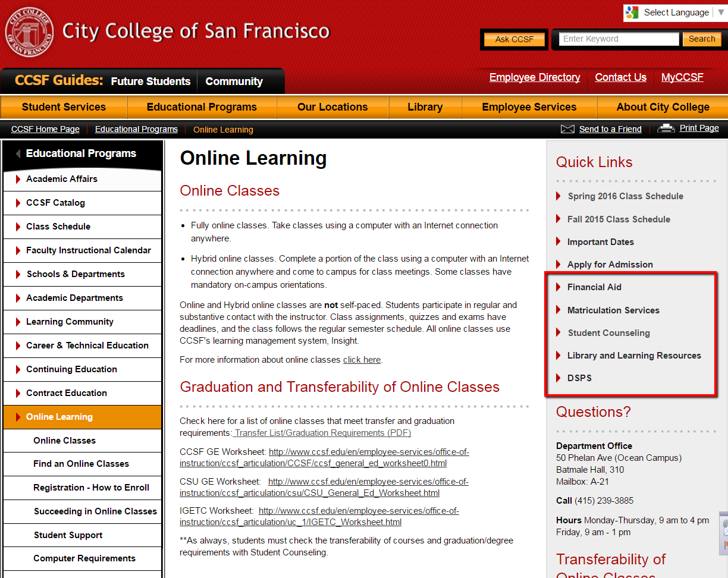
Task: Click in the Enter Keyword search field
Action: point(619,39)
